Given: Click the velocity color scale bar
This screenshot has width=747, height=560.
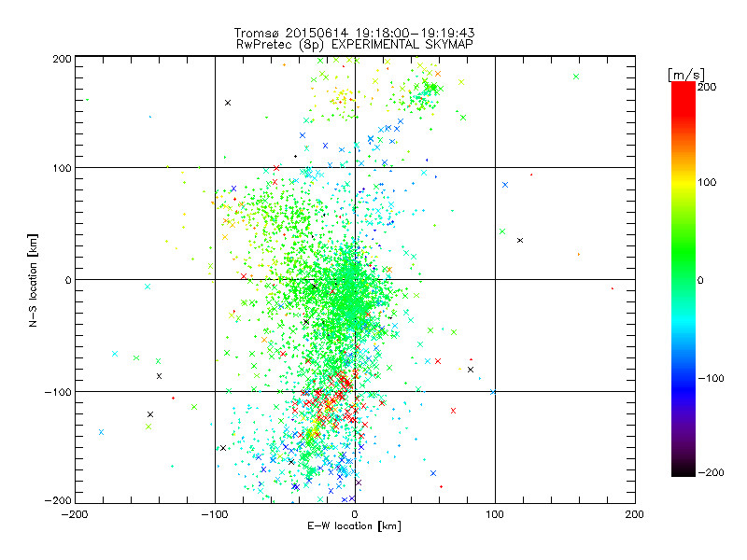Looking at the screenshot, I should [684, 279].
